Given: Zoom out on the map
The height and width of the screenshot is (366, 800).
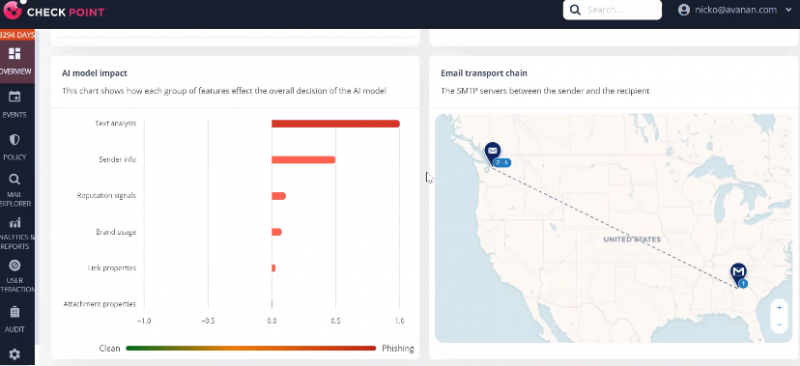Looking at the screenshot, I should pyautogui.click(x=779, y=325).
